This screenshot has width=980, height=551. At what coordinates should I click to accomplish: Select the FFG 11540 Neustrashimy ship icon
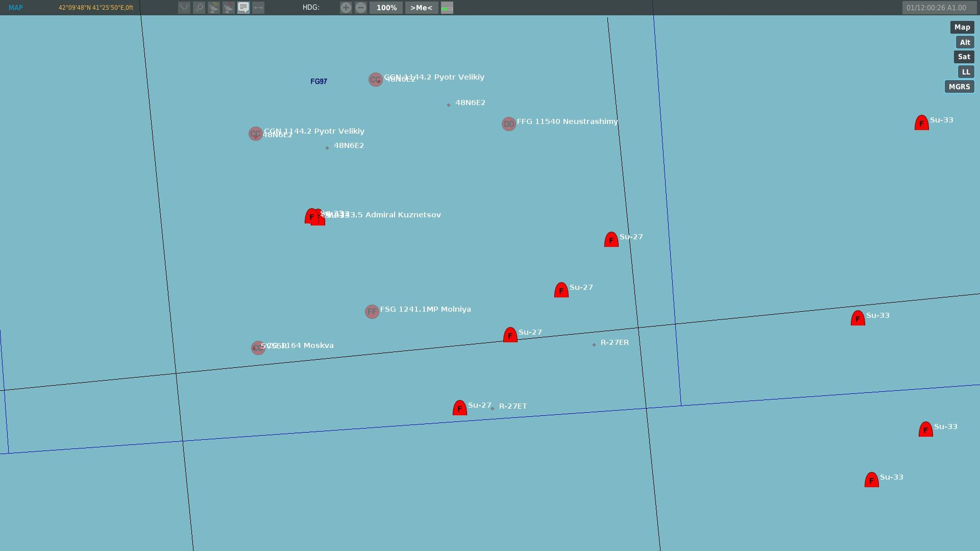click(x=508, y=124)
